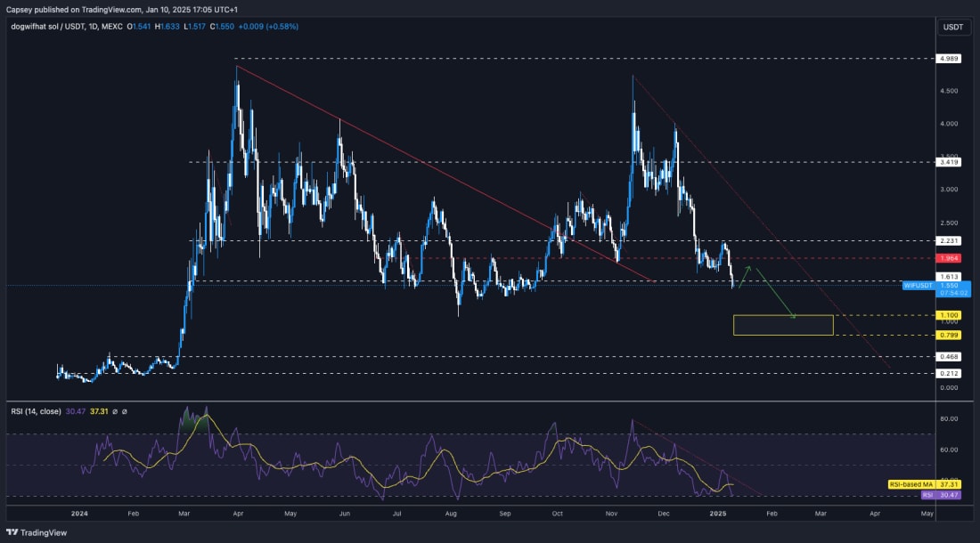The height and width of the screenshot is (543, 980).
Task: Click the +0.009 (+0.58%) change value
Action: tap(267, 28)
